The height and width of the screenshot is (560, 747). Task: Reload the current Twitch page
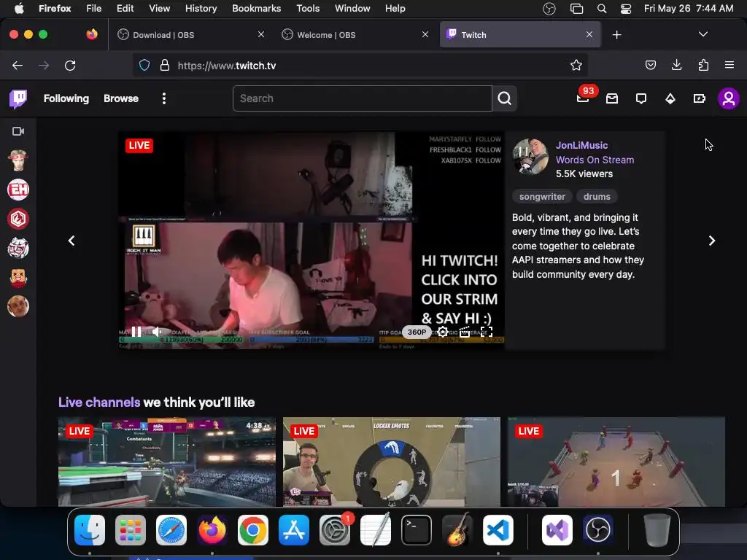[70, 66]
